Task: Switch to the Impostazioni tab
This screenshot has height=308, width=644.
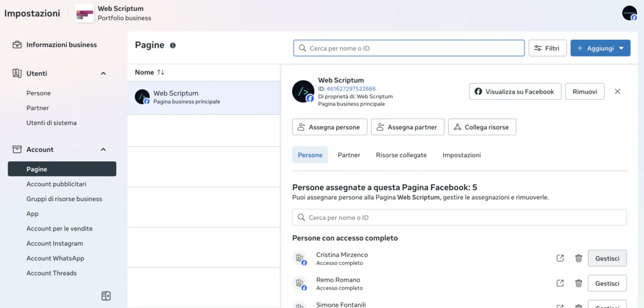Action: click(x=462, y=155)
